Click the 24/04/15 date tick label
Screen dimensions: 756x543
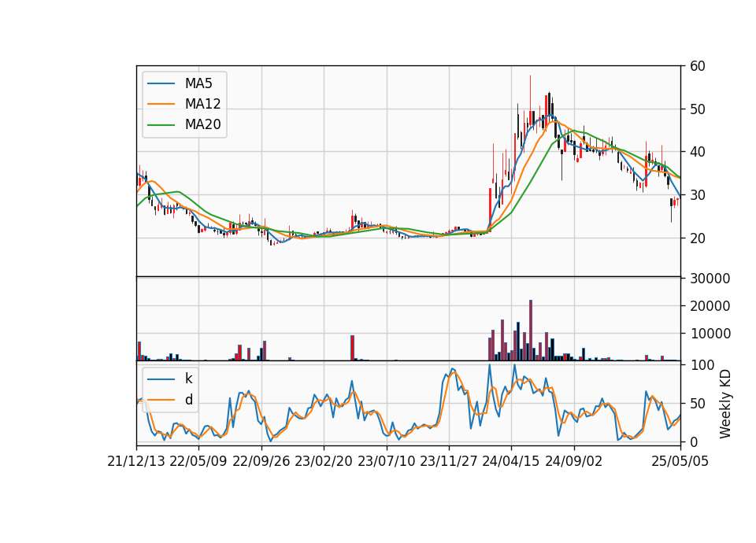(x=511, y=461)
